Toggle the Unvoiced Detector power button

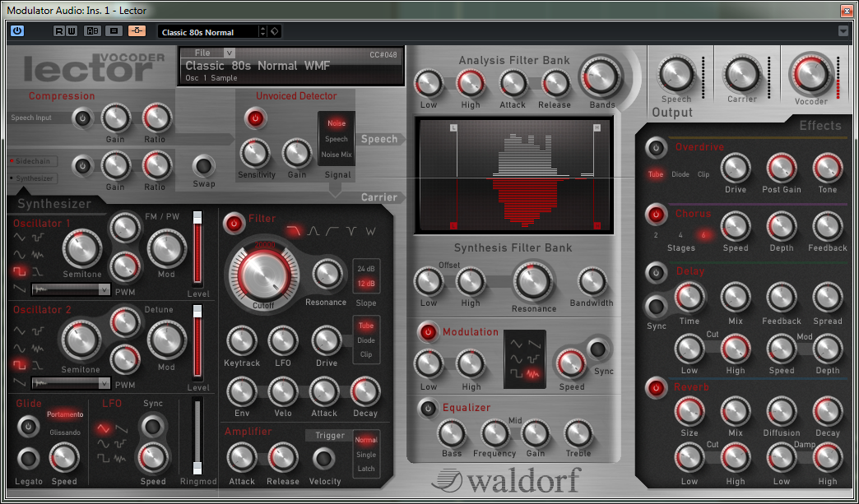255,118
